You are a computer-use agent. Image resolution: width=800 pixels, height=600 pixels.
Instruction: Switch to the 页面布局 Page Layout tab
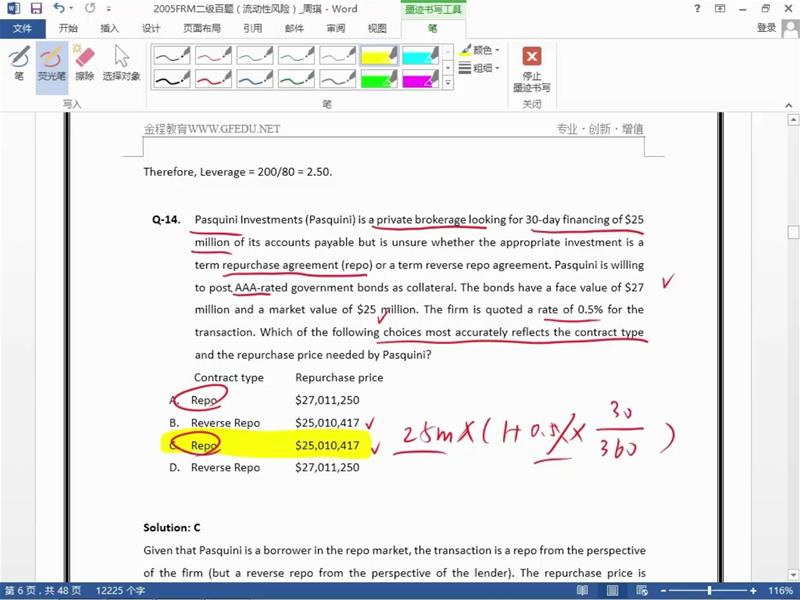point(202,28)
